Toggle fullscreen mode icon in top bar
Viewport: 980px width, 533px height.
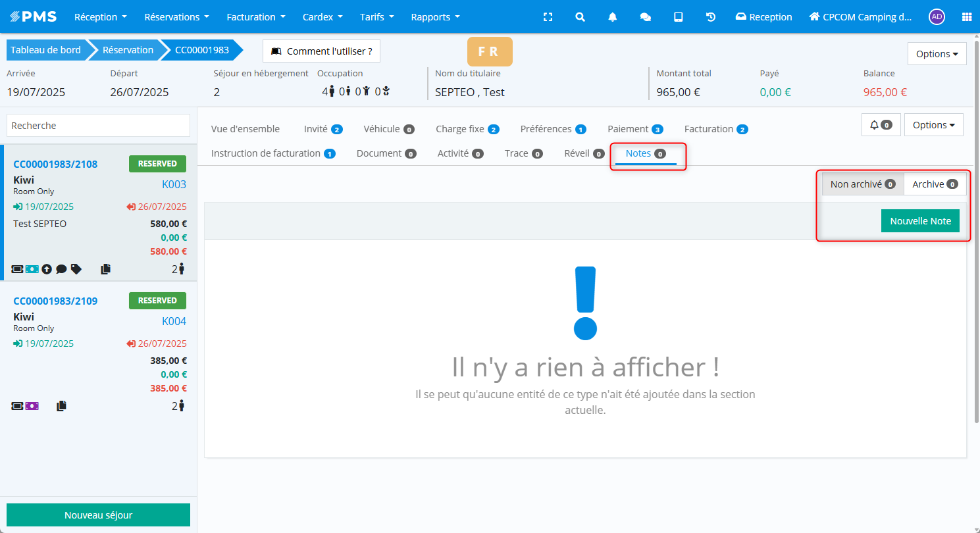coord(548,17)
